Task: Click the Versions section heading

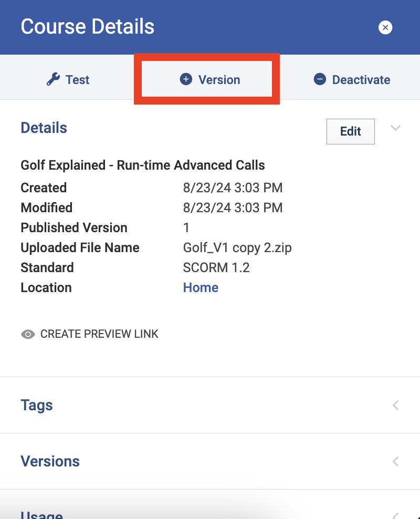Action: (x=50, y=461)
